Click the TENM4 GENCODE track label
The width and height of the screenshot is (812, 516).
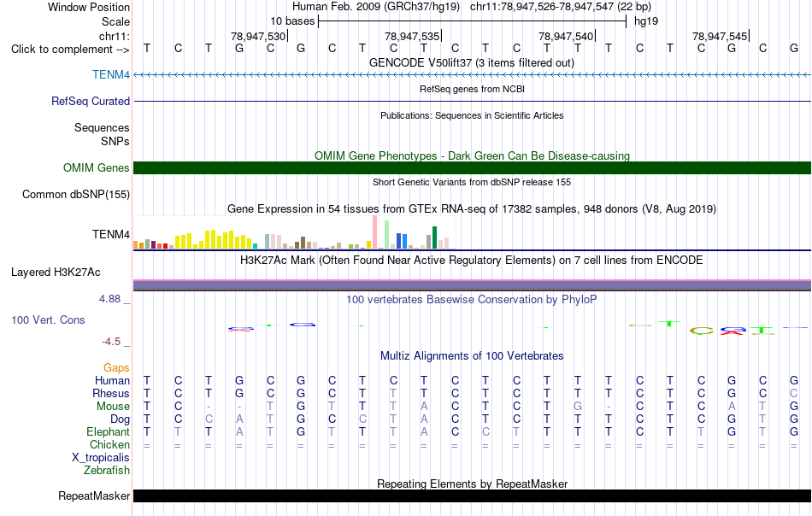coord(111,74)
